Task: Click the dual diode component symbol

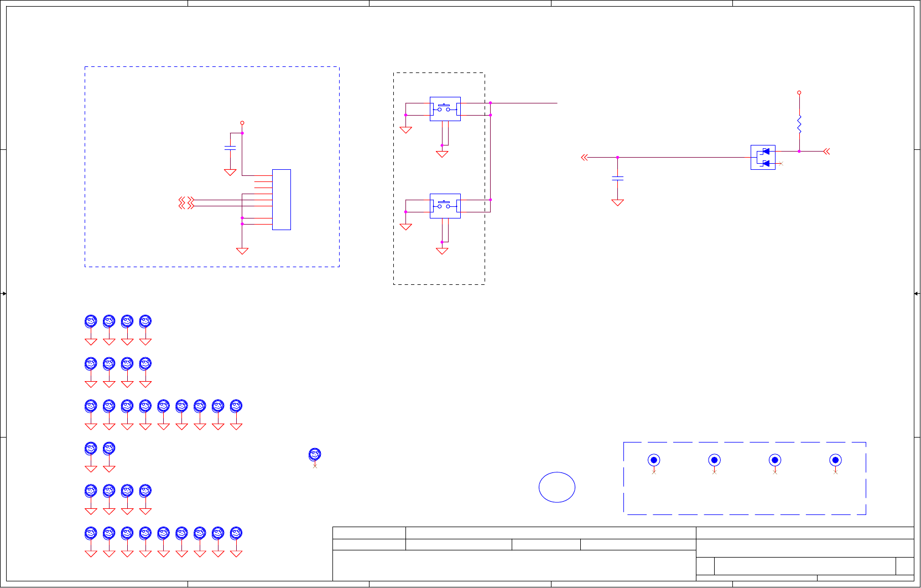Action: tap(763, 157)
